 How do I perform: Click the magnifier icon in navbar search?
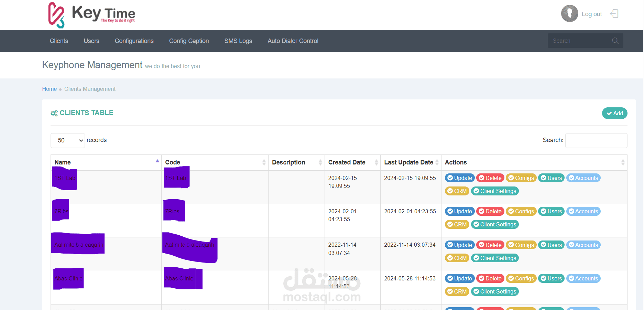[x=615, y=41]
